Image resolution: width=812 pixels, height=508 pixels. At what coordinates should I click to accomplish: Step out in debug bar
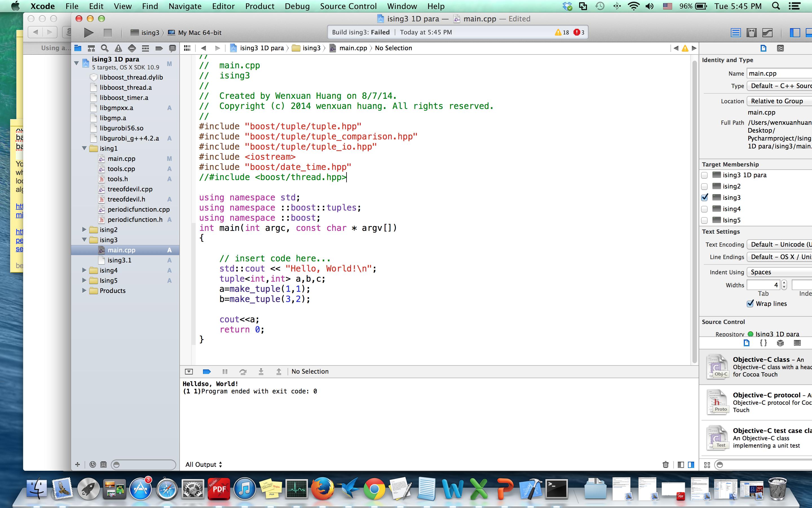(x=279, y=371)
